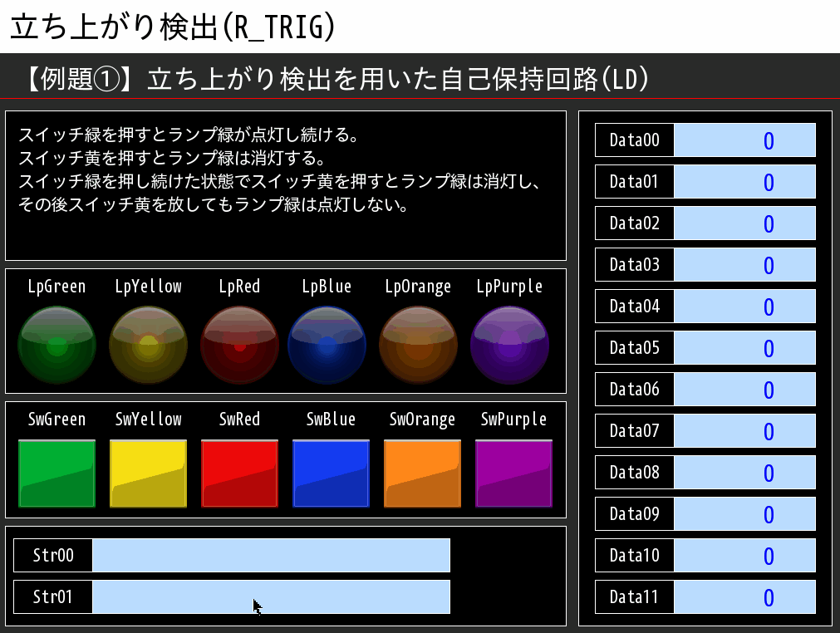Click the Data08 label
Viewport: 840px width, 633px height.
pyautogui.click(x=634, y=473)
